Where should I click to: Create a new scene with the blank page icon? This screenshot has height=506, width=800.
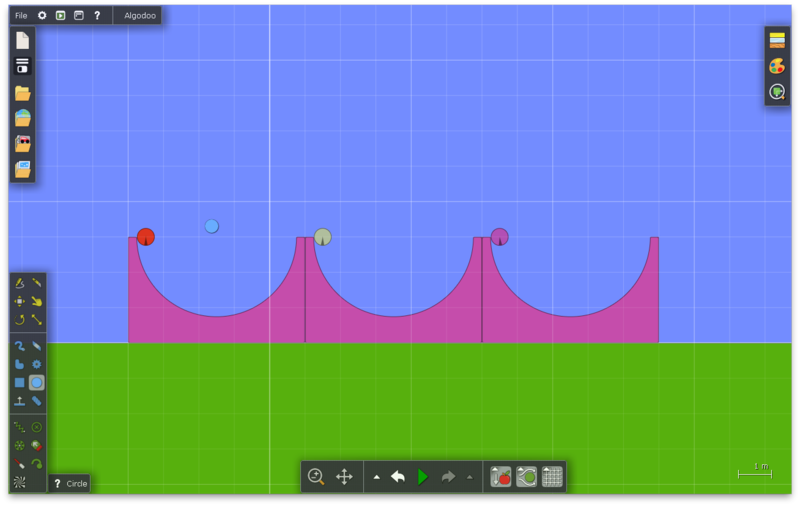(22, 40)
